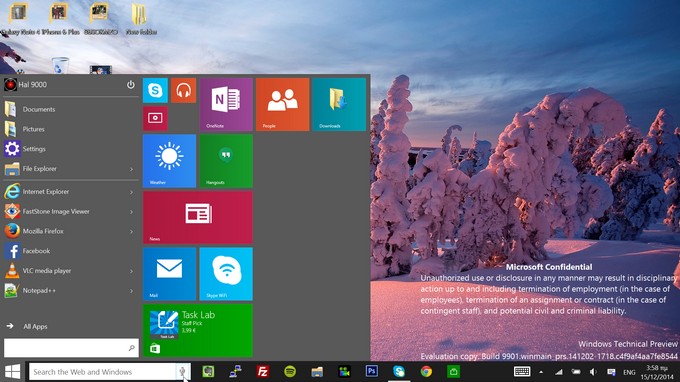Click the Windows Start button
680x382 pixels.
tap(13, 372)
